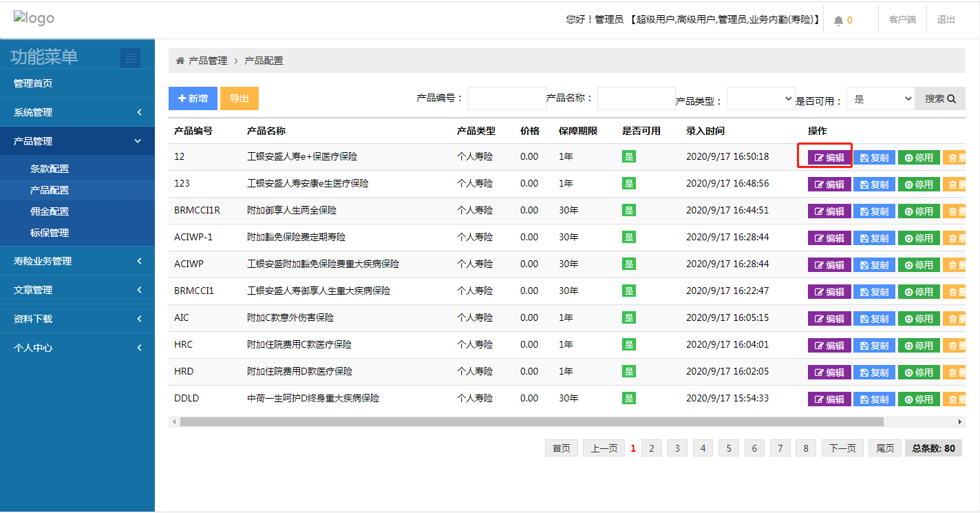Click the 产品编号 input field
980x513 pixels.
(x=507, y=98)
